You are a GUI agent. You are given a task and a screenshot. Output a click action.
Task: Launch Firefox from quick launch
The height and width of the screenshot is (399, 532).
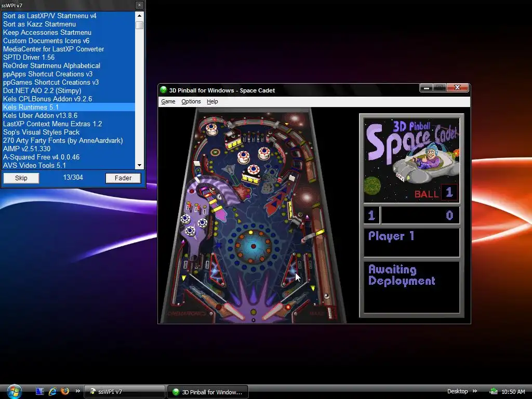point(65,391)
